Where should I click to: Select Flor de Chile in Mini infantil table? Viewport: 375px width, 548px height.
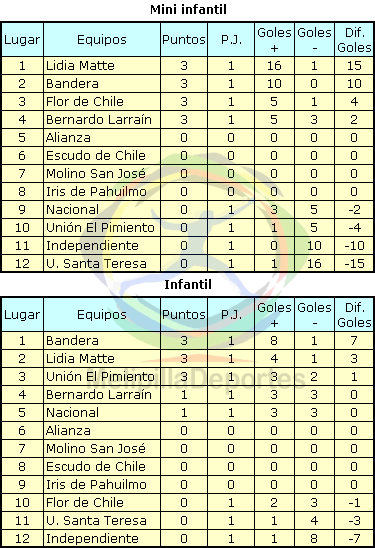point(85,101)
